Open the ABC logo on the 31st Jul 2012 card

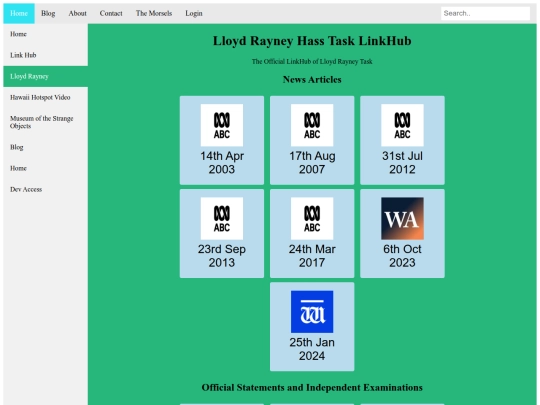(x=402, y=125)
